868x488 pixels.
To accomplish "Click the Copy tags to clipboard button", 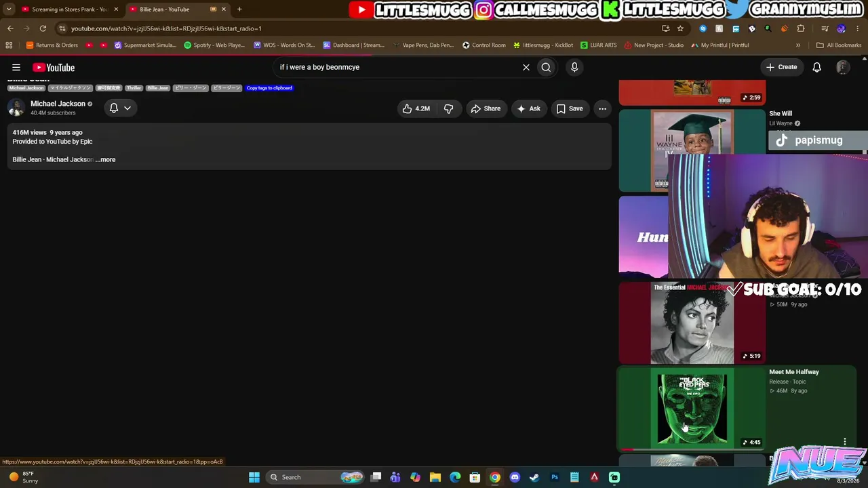I will (x=269, y=88).
